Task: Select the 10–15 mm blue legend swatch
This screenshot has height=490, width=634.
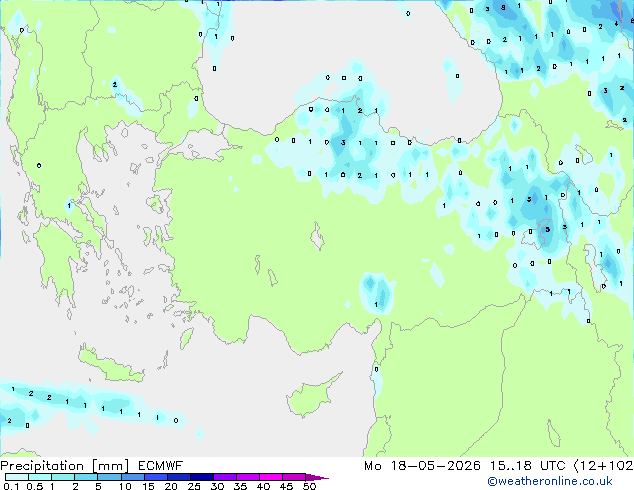Action: (133, 477)
